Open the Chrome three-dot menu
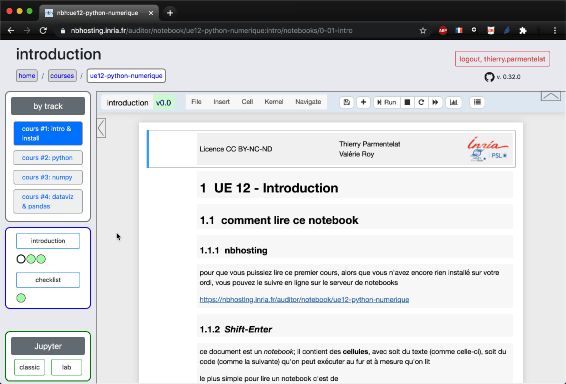This screenshot has height=384, width=566. [x=555, y=31]
